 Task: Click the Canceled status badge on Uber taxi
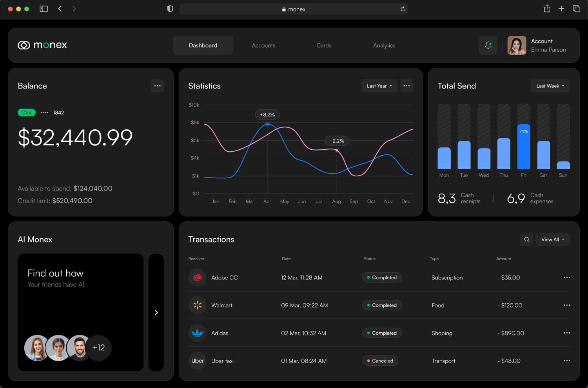pos(380,361)
